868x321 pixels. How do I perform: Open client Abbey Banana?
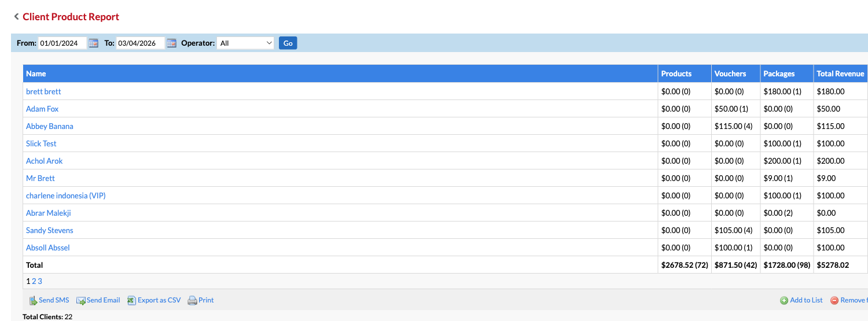[50, 126]
